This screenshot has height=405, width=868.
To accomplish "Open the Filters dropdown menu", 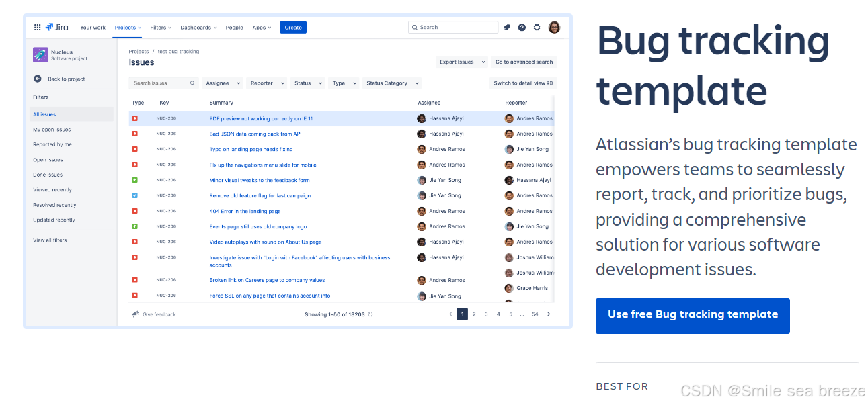I will pyautogui.click(x=161, y=28).
